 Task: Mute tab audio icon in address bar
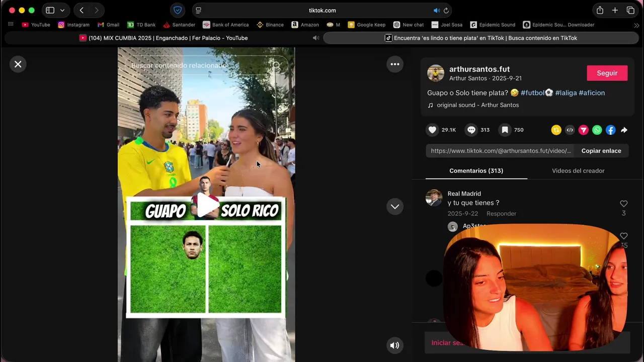click(436, 10)
